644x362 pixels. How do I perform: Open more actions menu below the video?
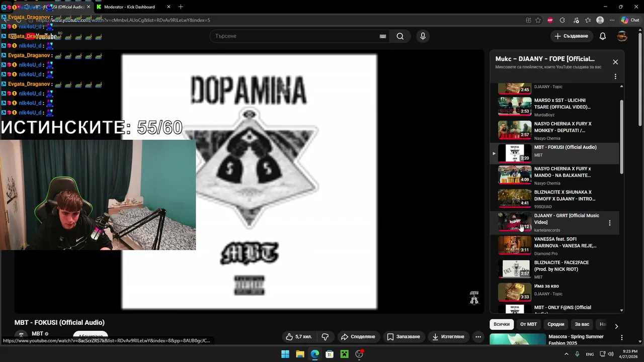coord(478,336)
